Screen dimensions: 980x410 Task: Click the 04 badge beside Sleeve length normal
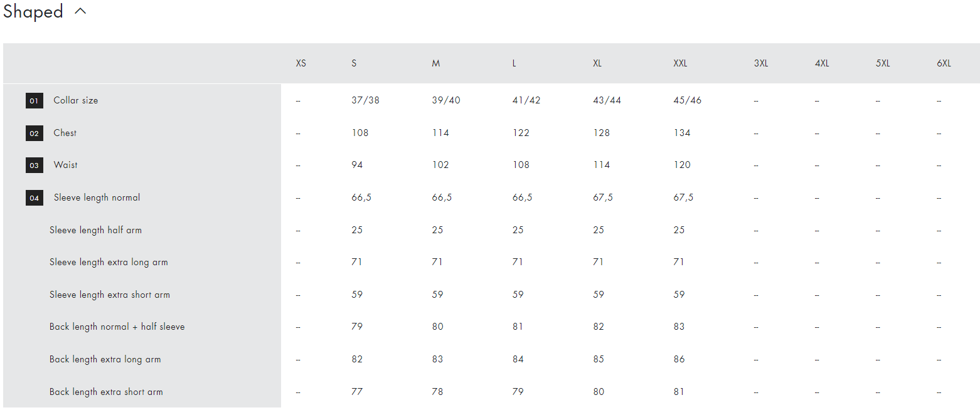pos(35,197)
